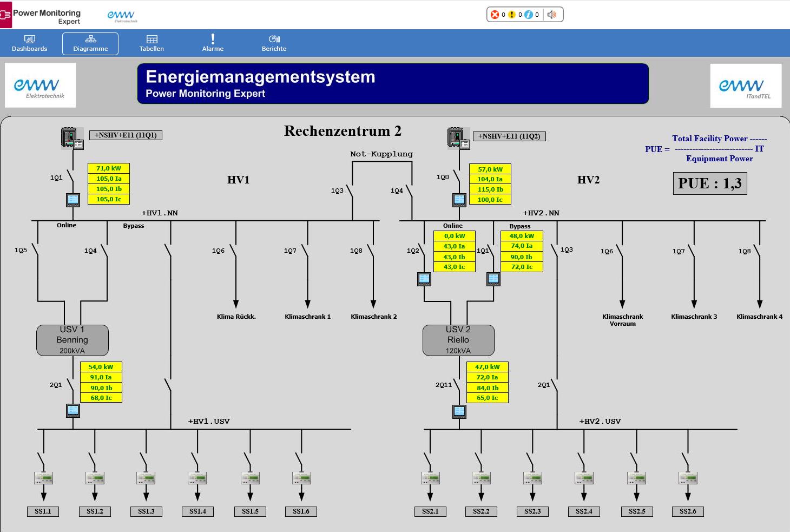Toggle the alarm sound speaker icon
This screenshot has width=790, height=532.
coord(551,15)
